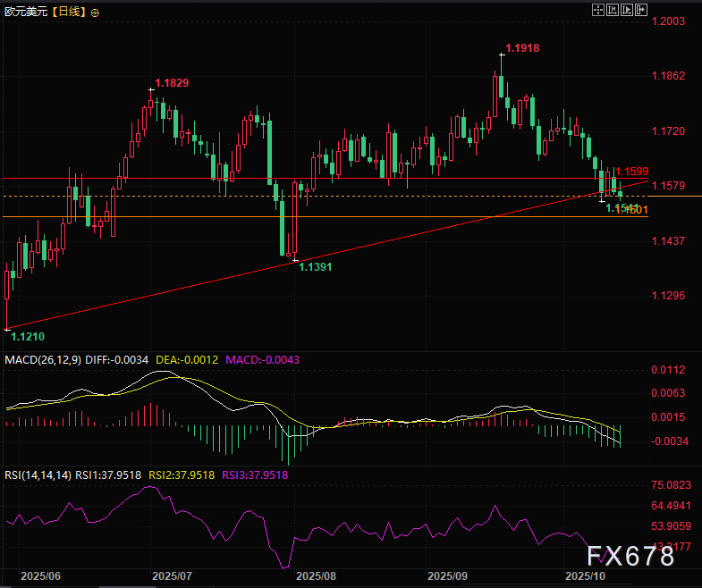The image size is (702, 588).
Task: Select the 2025/08 date on time axis
Action: (x=315, y=577)
